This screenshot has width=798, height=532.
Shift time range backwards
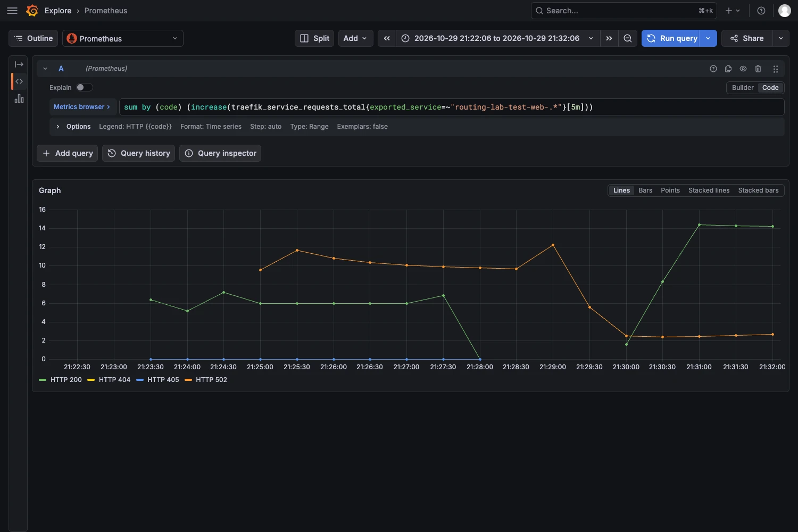tap(387, 38)
